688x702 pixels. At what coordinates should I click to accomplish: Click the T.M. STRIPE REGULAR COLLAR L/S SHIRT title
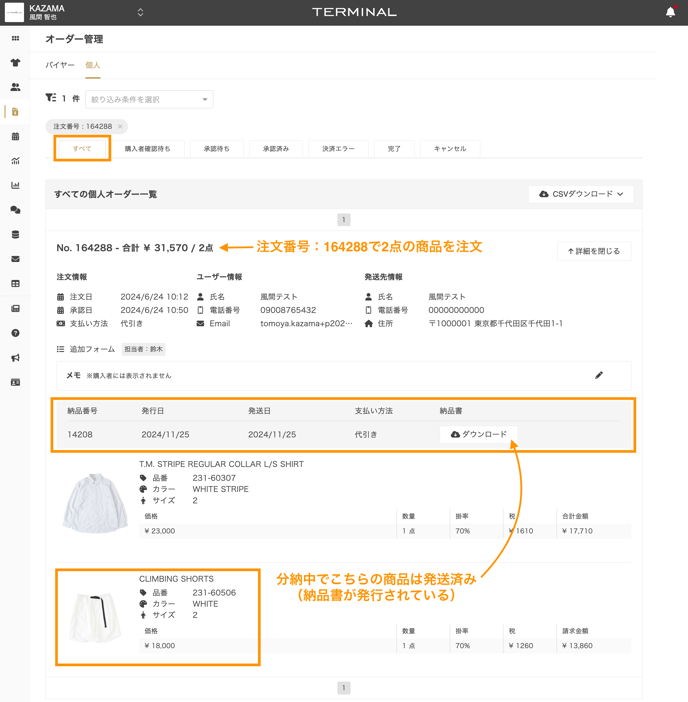(x=221, y=464)
